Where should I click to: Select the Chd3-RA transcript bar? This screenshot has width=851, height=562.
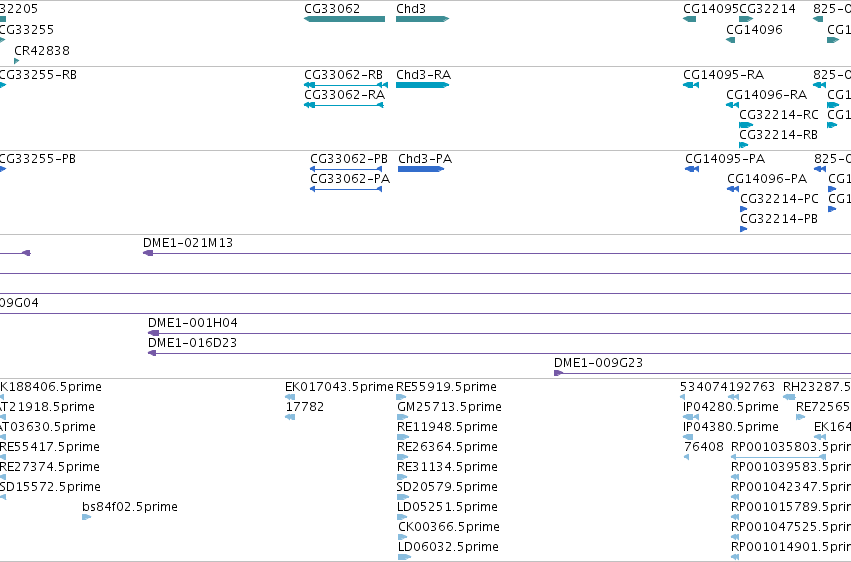coord(422,85)
